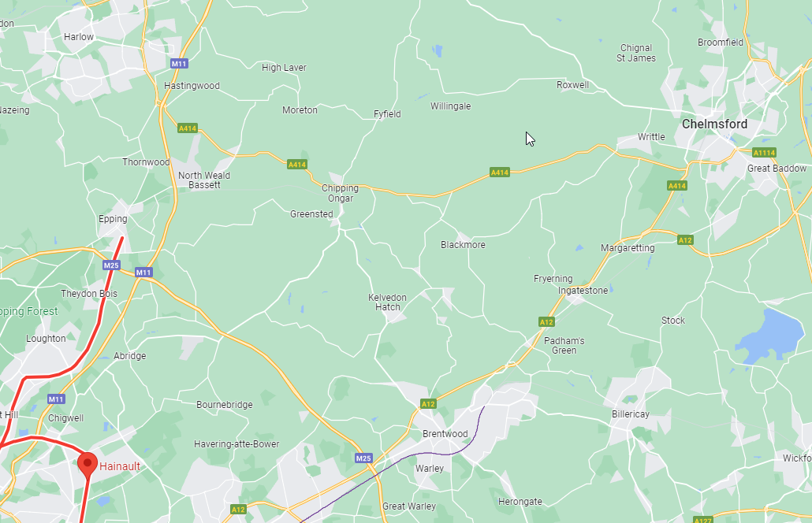The image size is (812, 523).
Task: Click the Epping Forest green label
Action: click(x=29, y=311)
